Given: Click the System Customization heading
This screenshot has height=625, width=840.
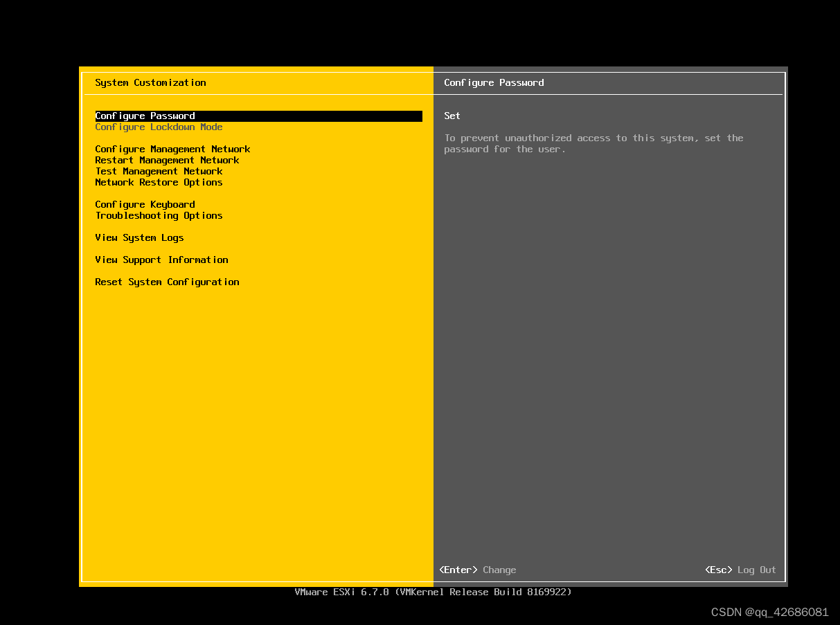Looking at the screenshot, I should tap(150, 83).
